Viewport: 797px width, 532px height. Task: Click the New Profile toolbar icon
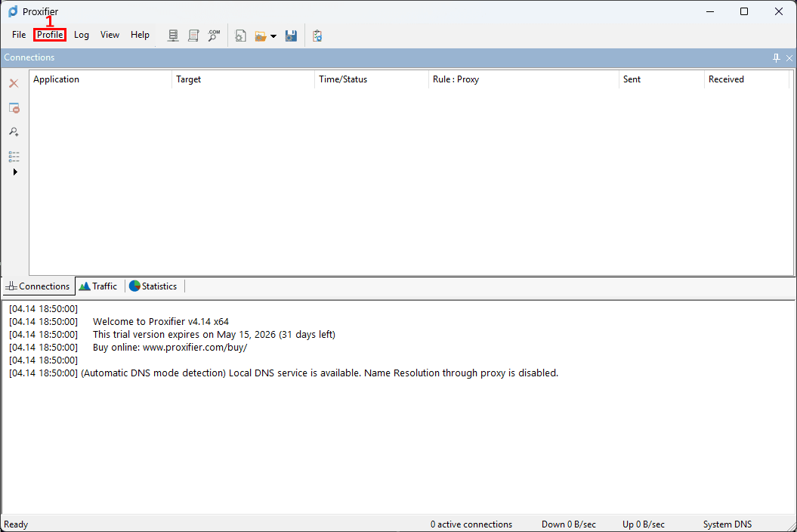click(x=240, y=36)
